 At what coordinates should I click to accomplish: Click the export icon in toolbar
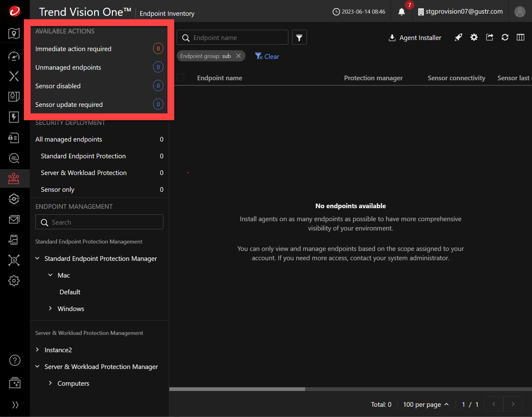pyautogui.click(x=490, y=37)
